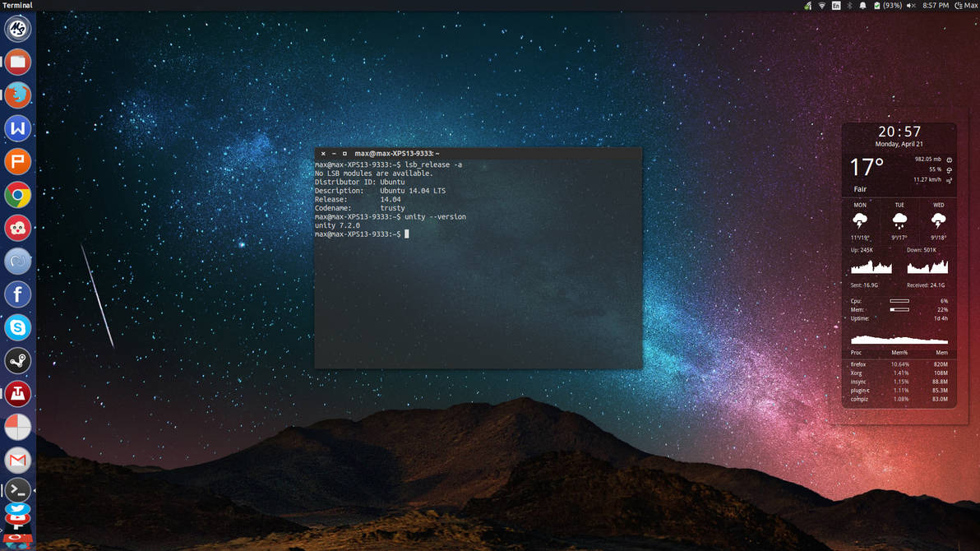Open the dark Terminal launcher icon
Viewport: 980px width, 551px height.
point(17,492)
